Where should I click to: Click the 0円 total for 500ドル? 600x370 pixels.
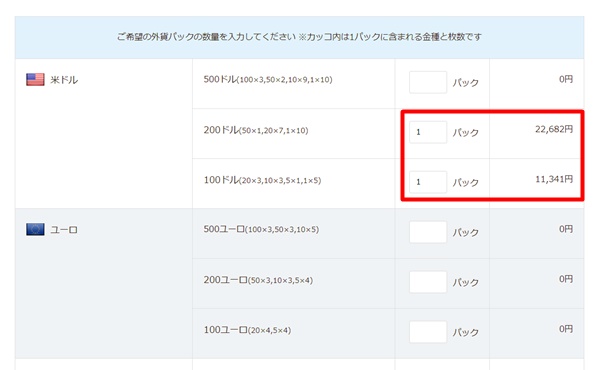click(x=566, y=79)
